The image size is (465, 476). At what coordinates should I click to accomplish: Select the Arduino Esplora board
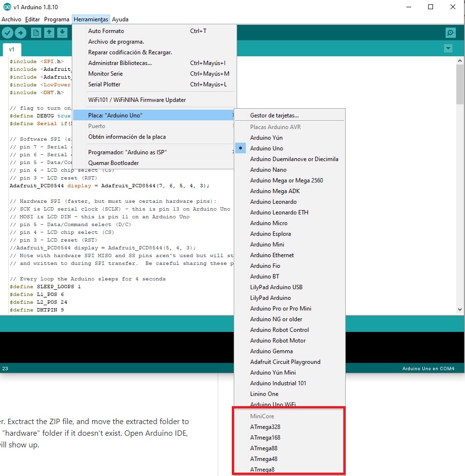[x=290, y=233]
